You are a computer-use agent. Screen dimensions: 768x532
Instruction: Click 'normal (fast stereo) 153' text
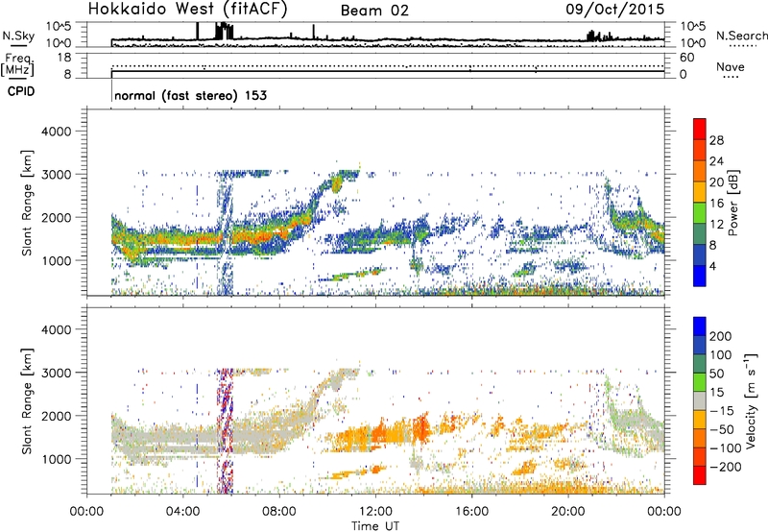(190, 95)
